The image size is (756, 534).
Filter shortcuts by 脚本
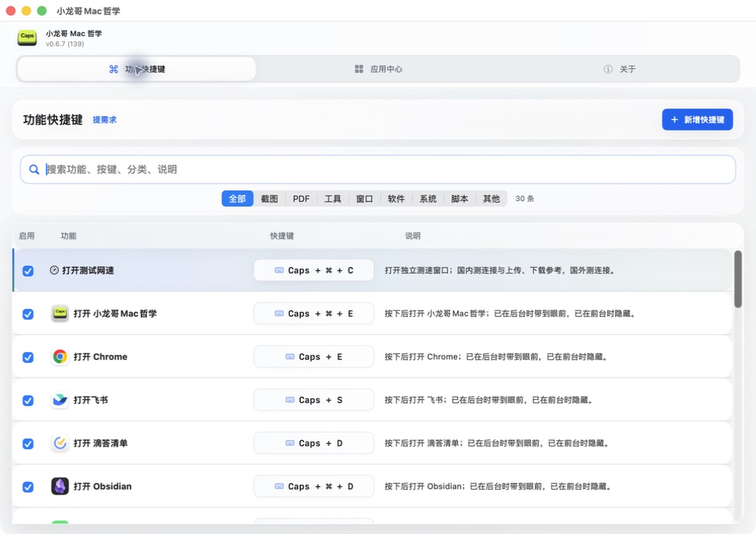coord(460,199)
